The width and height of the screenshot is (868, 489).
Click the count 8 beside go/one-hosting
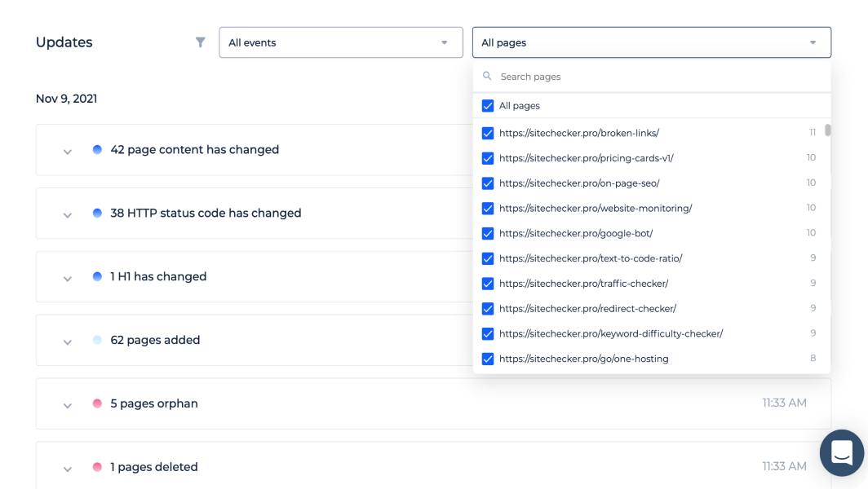pyautogui.click(x=813, y=358)
